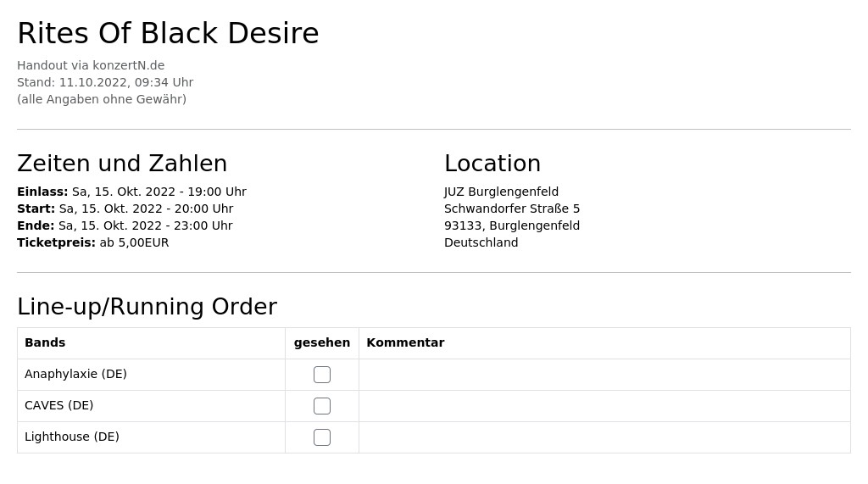Mark Lighthouse (DE) as gesehen
Viewport: 868px width, 484px height.
[x=321, y=437]
